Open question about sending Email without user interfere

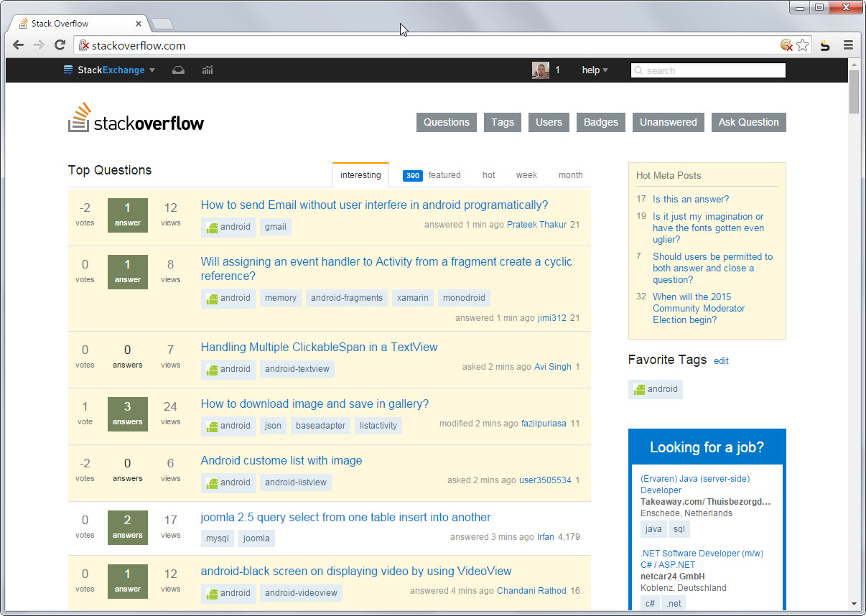[374, 205]
